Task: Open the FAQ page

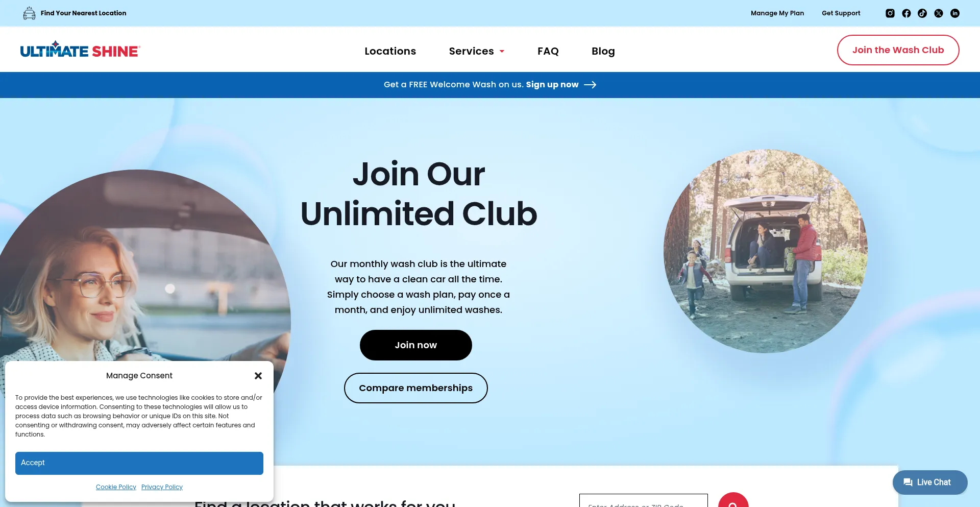Action: (x=548, y=51)
